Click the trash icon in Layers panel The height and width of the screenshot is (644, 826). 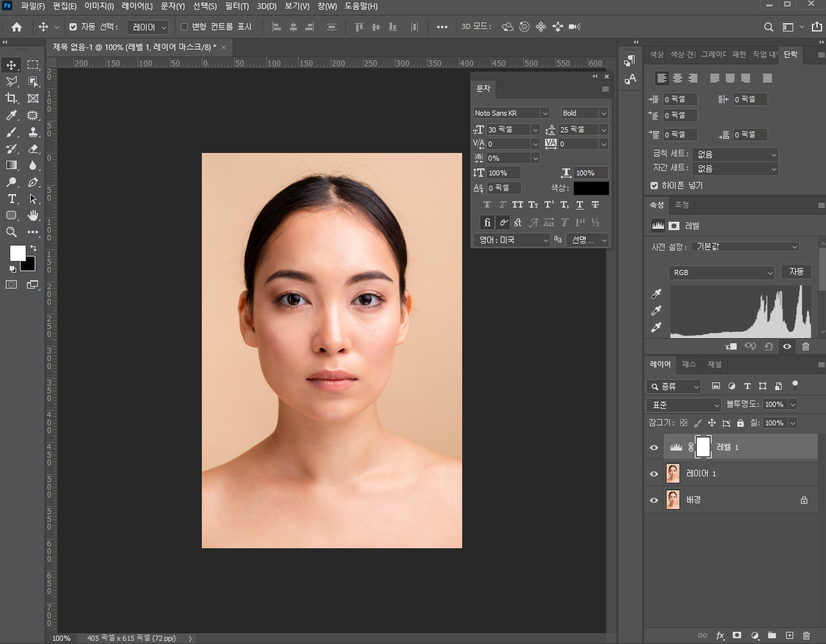806,636
